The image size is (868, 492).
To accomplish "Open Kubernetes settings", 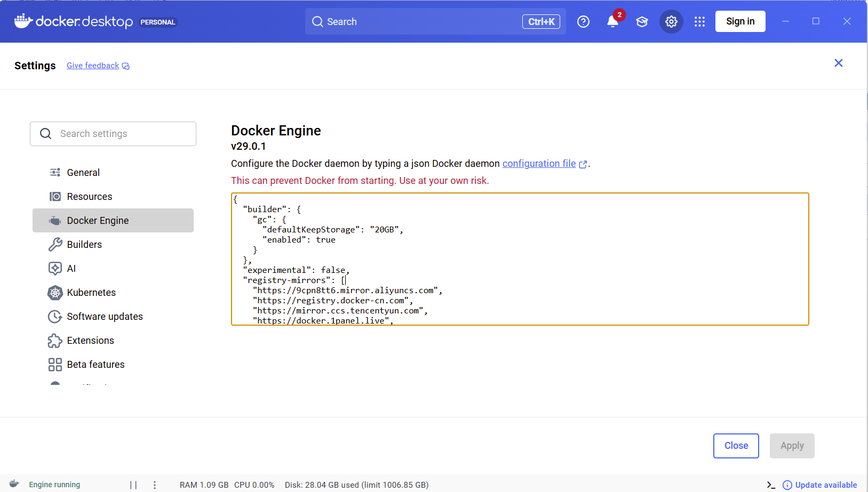I will [x=113, y=293].
